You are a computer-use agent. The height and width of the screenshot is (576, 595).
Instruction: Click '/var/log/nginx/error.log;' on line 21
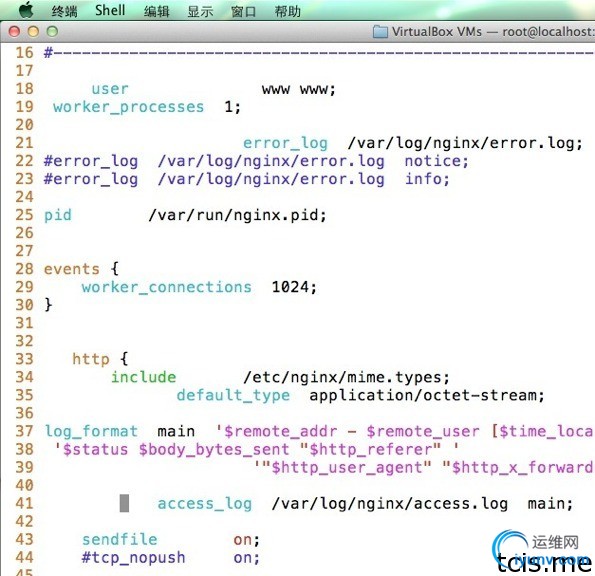coord(465,143)
